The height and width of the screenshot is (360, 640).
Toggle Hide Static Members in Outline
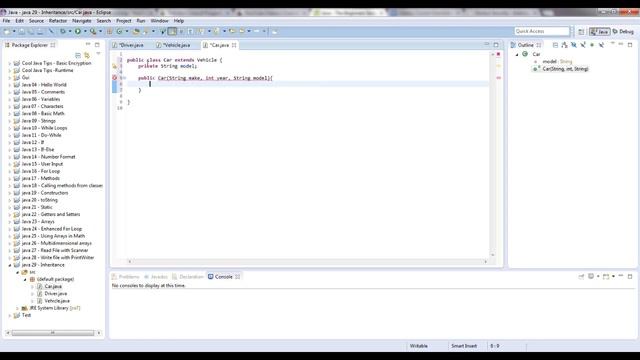point(583,45)
